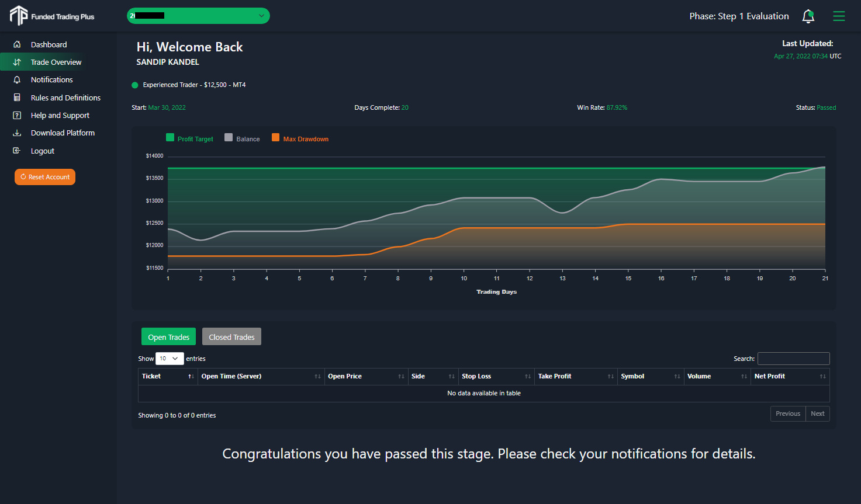Click Showing 0 to 0 of 0 entries
The width and height of the screenshot is (861, 504).
(x=177, y=415)
